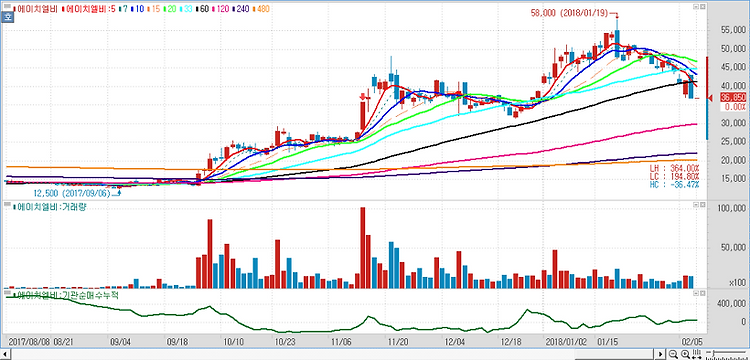
Task: Select the green 20-day moving average legend
Action: click(171, 9)
